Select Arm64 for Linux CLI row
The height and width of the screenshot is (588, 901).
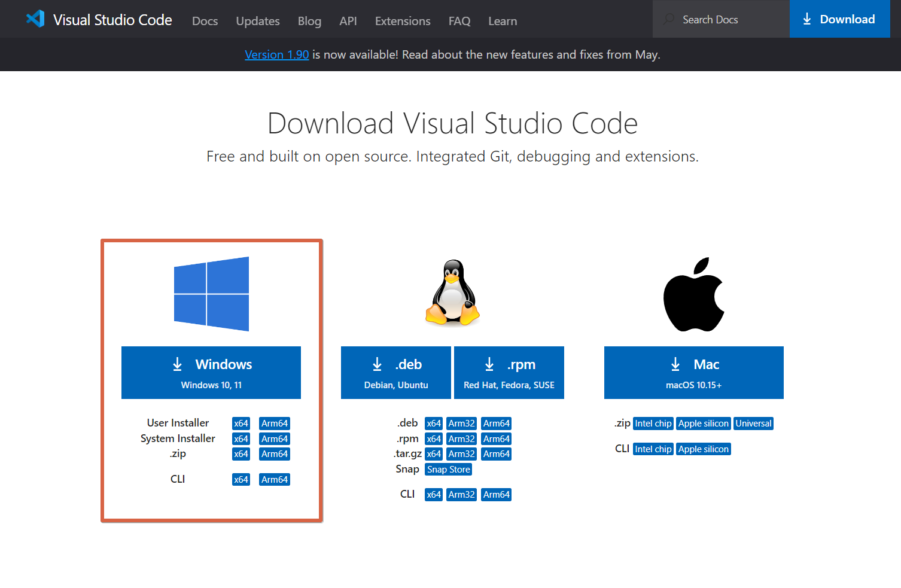tap(497, 495)
